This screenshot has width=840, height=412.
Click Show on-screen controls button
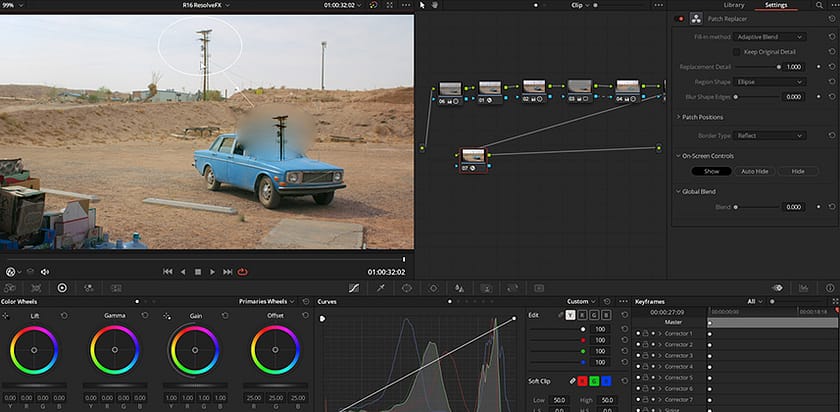coord(711,171)
